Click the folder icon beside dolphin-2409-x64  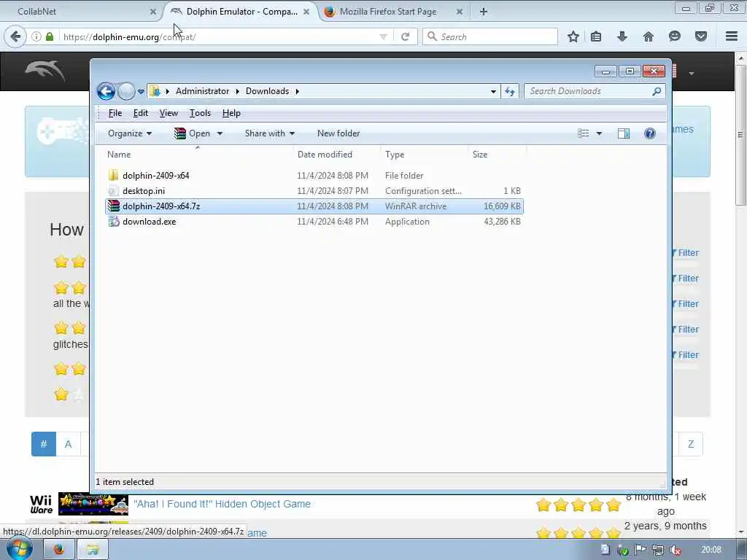[x=113, y=175]
